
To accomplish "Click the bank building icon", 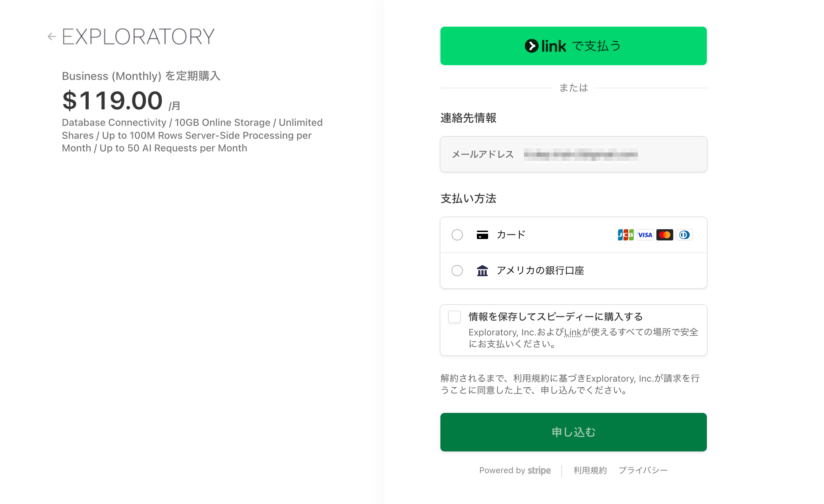I will click(x=482, y=271).
